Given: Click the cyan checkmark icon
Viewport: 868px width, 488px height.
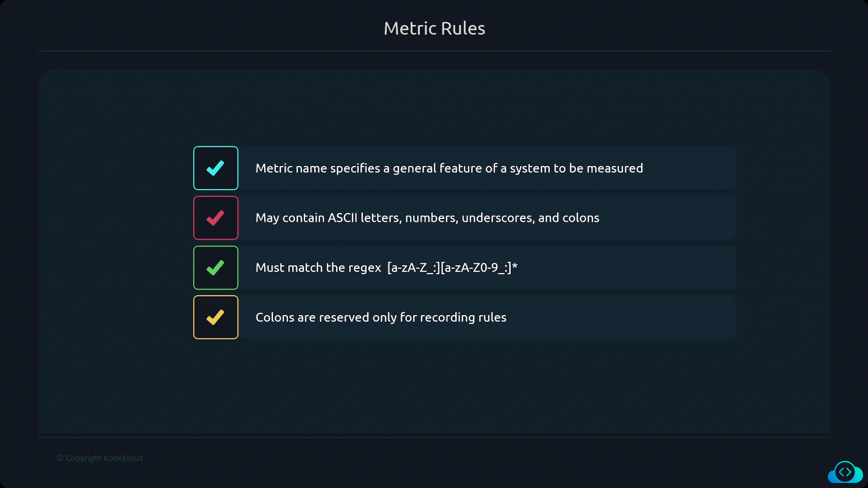Looking at the screenshot, I should point(215,168).
